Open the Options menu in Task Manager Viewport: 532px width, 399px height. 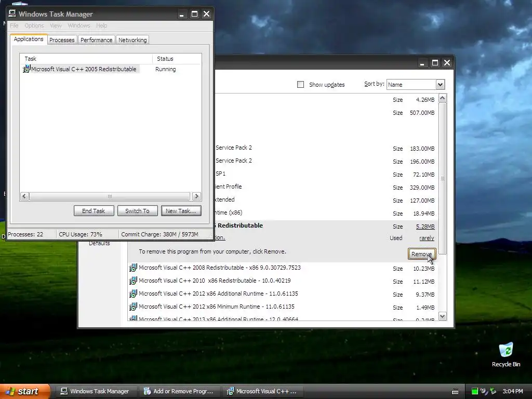click(34, 25)
